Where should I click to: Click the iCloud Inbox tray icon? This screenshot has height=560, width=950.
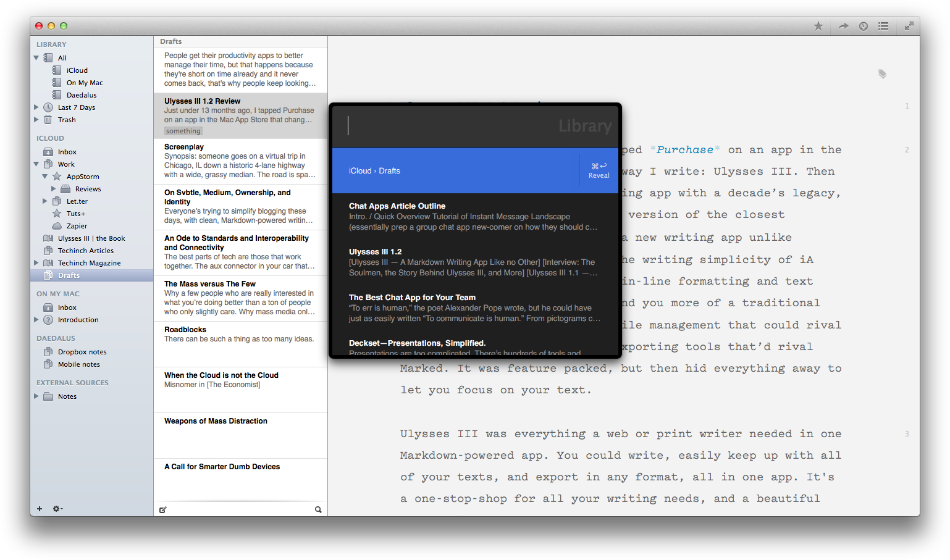[x=48, y=152]
